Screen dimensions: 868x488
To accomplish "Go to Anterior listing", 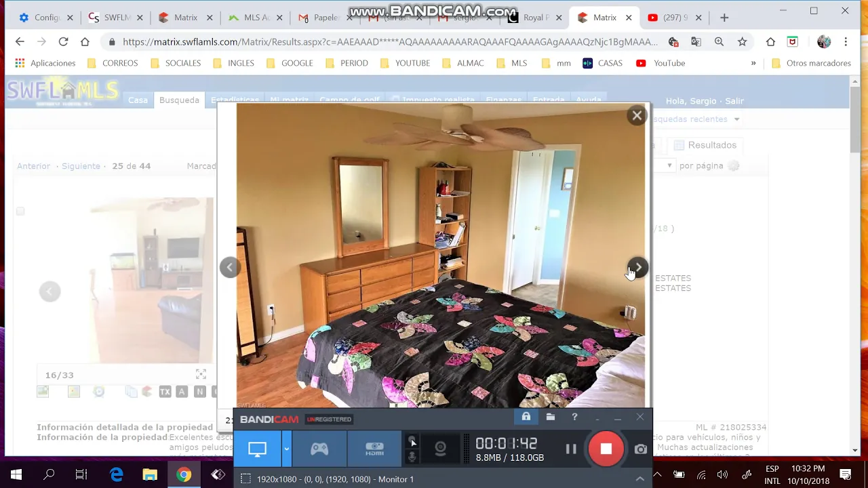I will point(33,166).
